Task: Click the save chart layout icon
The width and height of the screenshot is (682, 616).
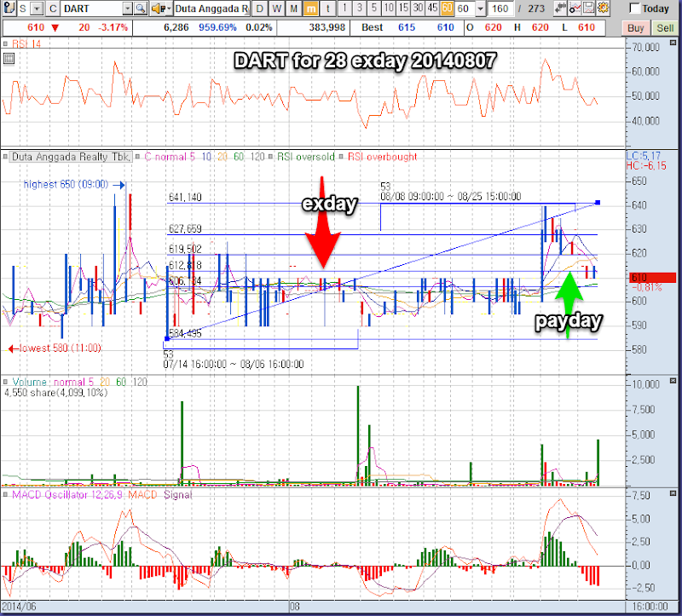Action: click(x=589, y=8)
